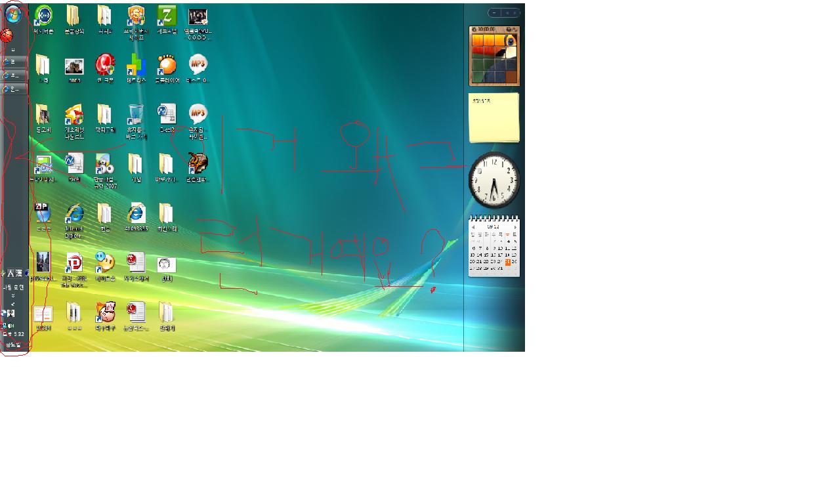
Task: Expand hidden tray icons chevron
Action: (x=12, y=305)
